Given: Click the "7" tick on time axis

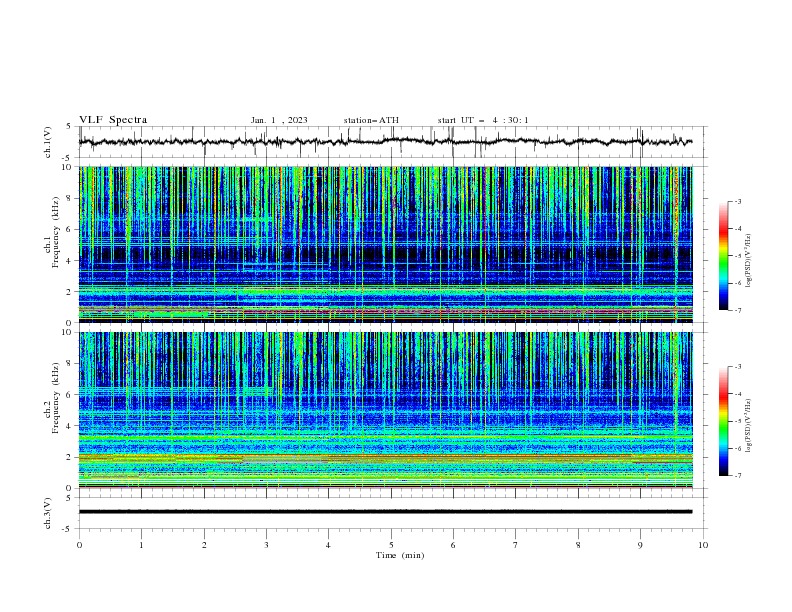Looking at the screenshot, I should (516, 545).
